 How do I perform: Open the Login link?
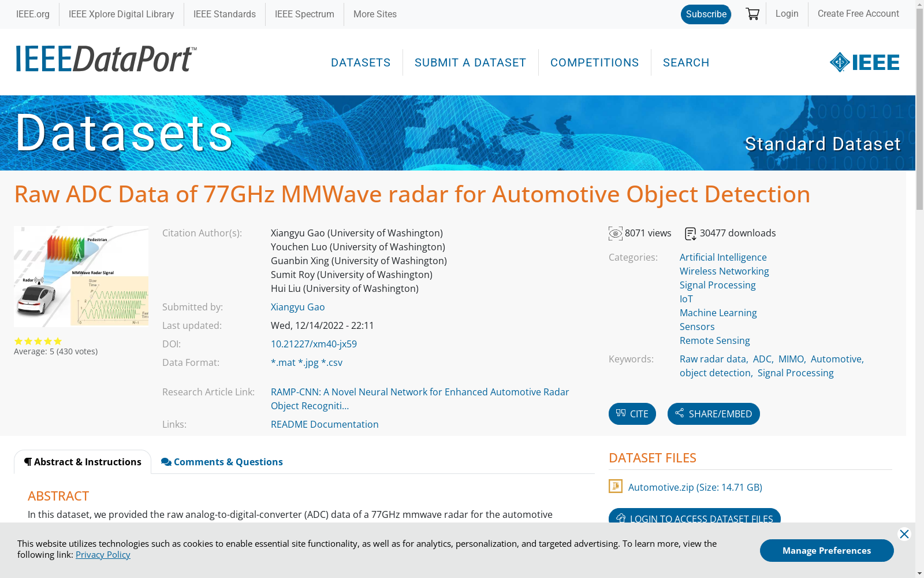coord(787,14)
